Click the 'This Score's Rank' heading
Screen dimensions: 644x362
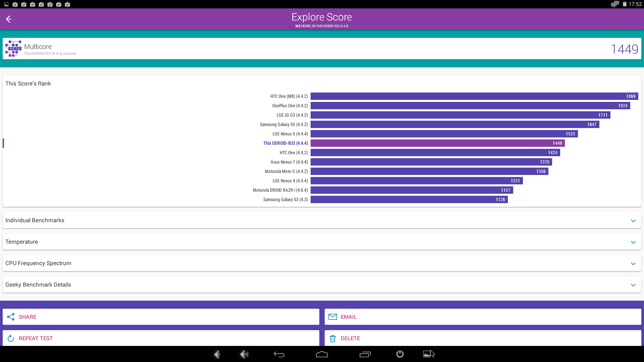coord(28,83)
